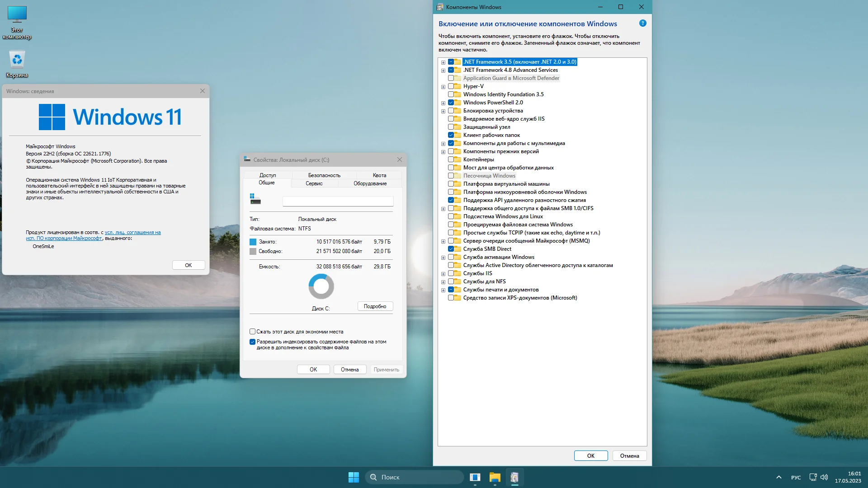
Task: Expand the IIS services tree node
Action: pyautogui.click(x=443, y=274)
